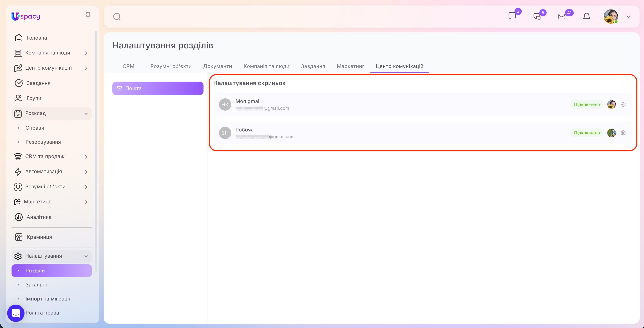Open Імпорт та міграції item
This screenshot has height=328, width=644.
[x=48, y=299]
